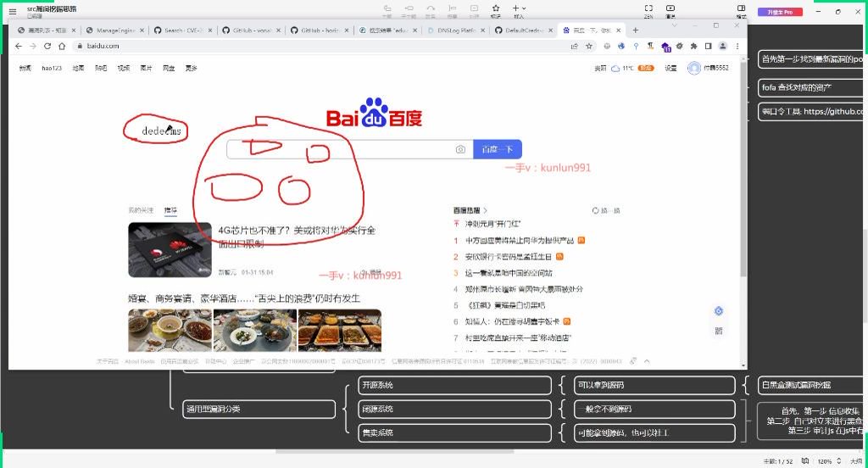The height and width of the screenshot is (468, 868).
Task: Go forward in the Chrome browser
Action: [x=33, y=46]
